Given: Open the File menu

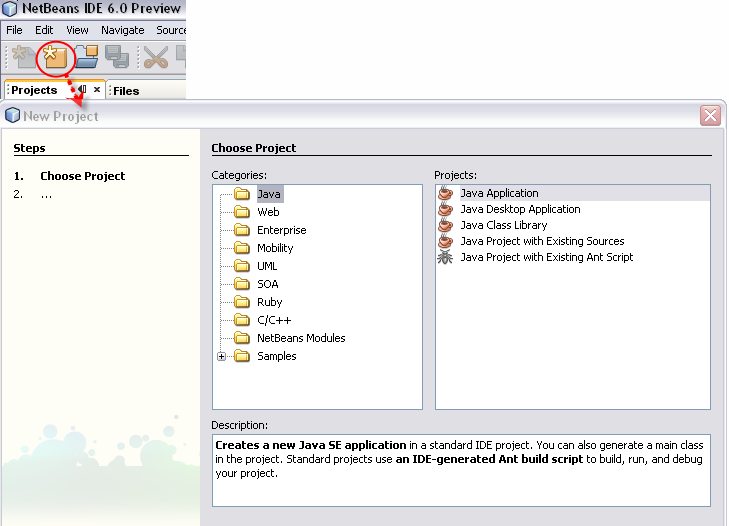Looking at the screenshot, I should 14,30.
